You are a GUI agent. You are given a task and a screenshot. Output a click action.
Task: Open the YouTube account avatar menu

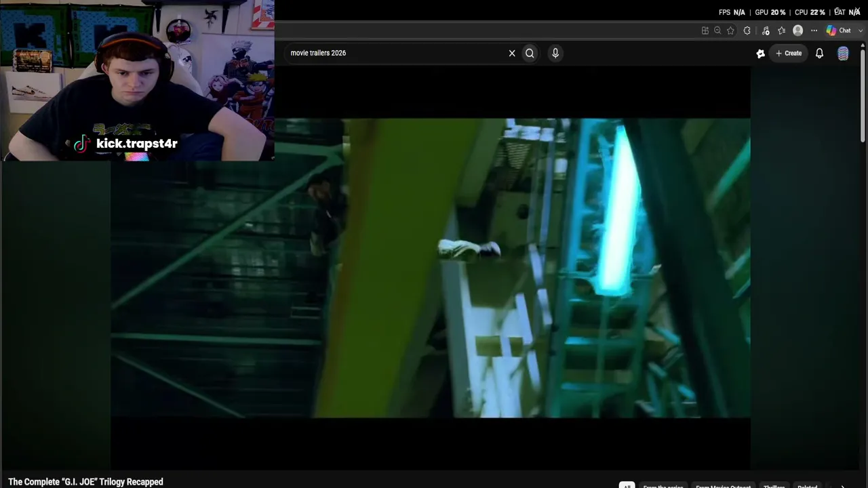[x=843, y=54]
